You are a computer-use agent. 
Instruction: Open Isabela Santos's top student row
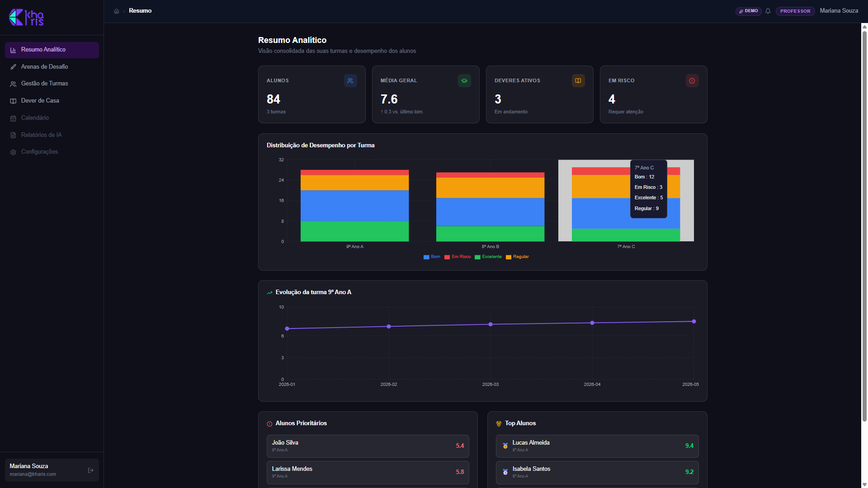(597, 472)
